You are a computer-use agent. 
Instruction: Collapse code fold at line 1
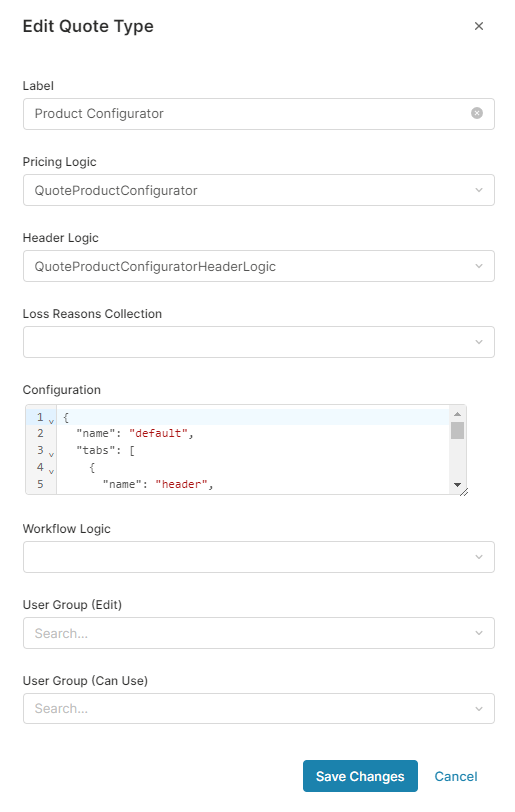[x=51, y=422]
